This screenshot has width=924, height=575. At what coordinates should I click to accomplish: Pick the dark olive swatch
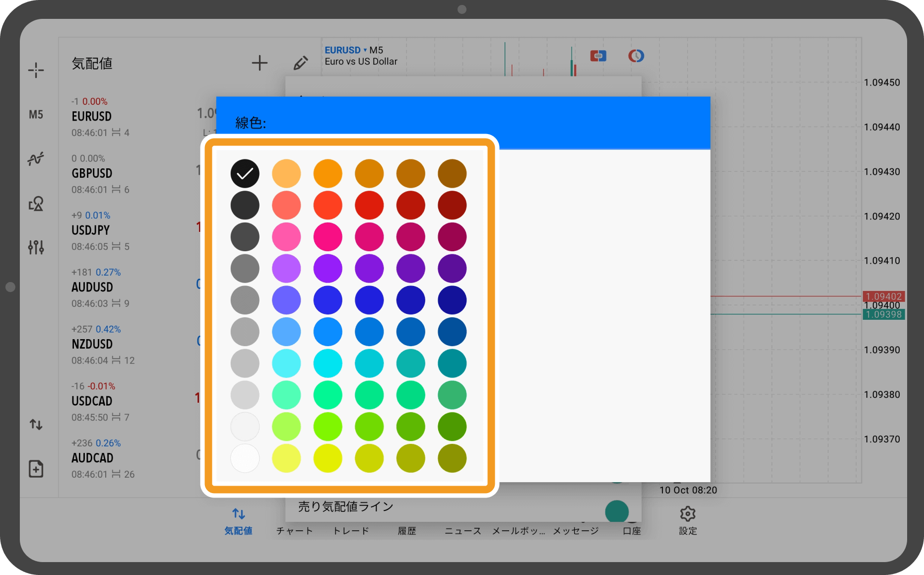pos(452,458)
